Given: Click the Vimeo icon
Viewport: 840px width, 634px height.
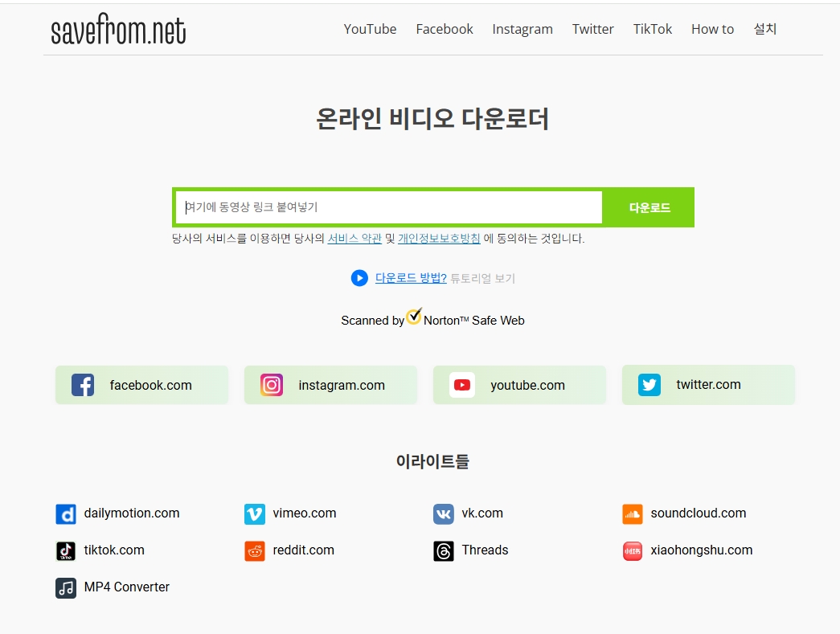Looking at the screenshot, I should pos(255,514).
